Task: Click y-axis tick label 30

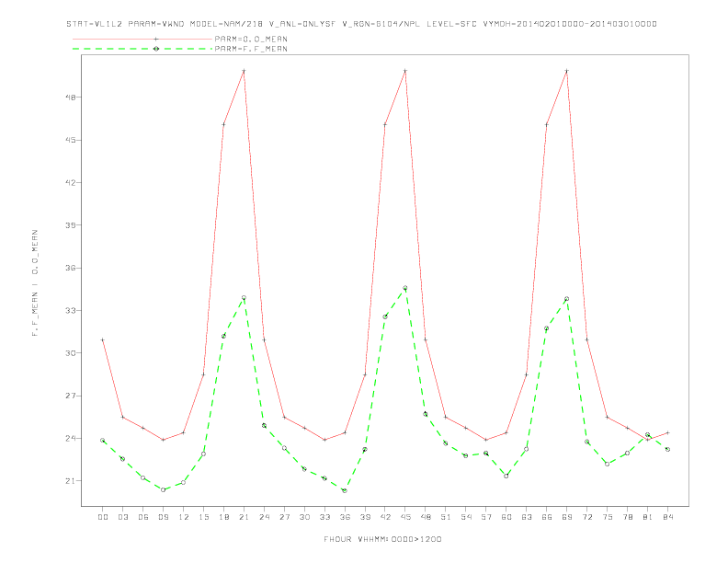Action: [71, 353]
